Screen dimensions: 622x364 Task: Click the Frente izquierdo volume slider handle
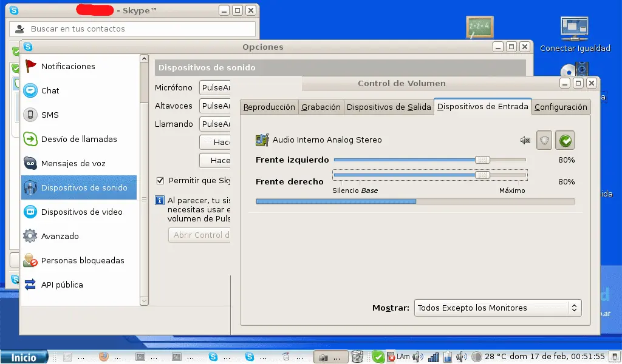[x=482, y=160]
